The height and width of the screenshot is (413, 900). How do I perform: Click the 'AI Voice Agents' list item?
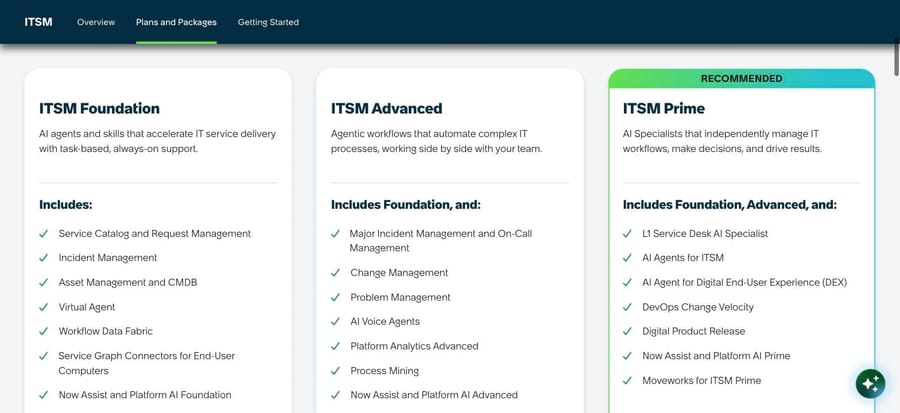tap(385, 321)
